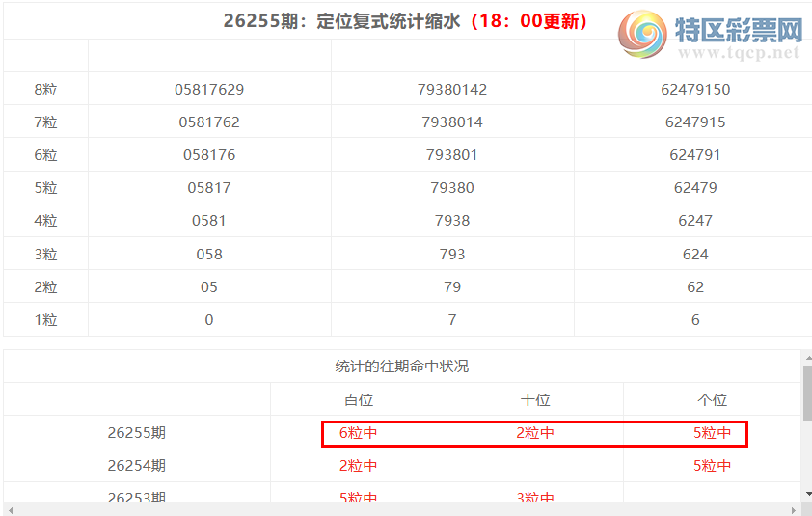Click 2粒中 in the 26254期 row
812x516 pixels.
(x=359, y=465)
